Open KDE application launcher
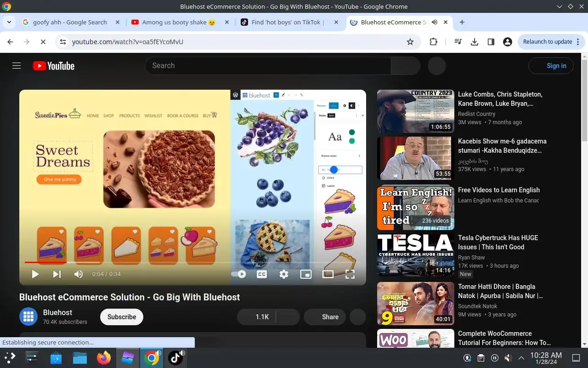Viewport: 588px width, 368px height. coord(10,357)
